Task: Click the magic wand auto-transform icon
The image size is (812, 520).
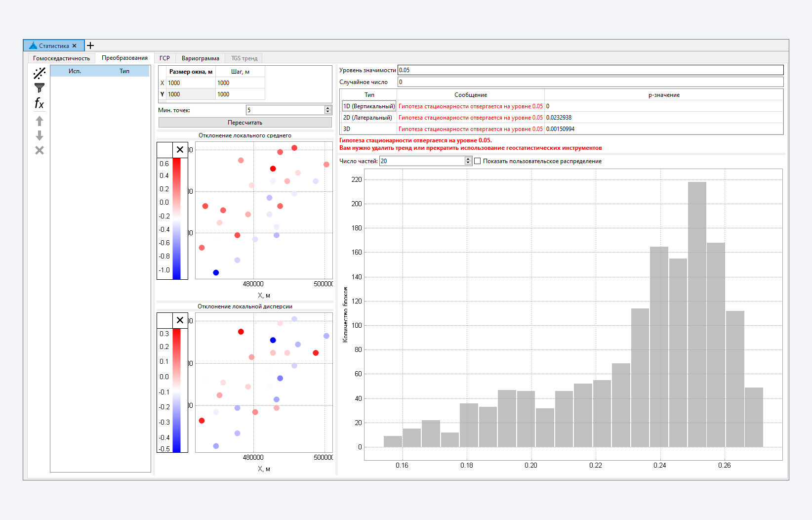Action: [40, 74]
